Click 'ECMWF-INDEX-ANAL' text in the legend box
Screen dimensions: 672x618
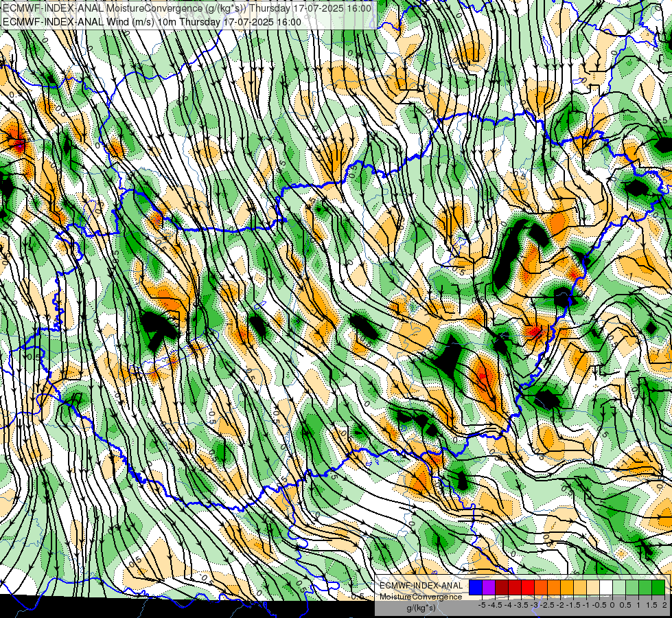point(421,586)
